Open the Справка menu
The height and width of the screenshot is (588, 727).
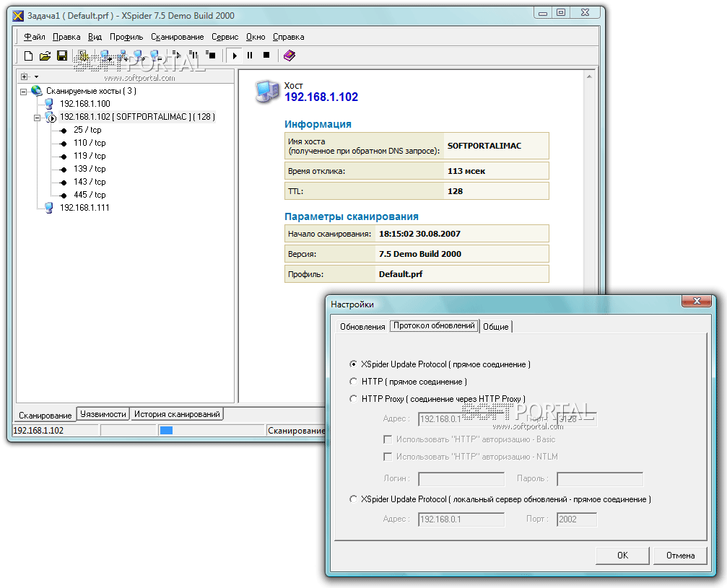(x=288, y=37)
